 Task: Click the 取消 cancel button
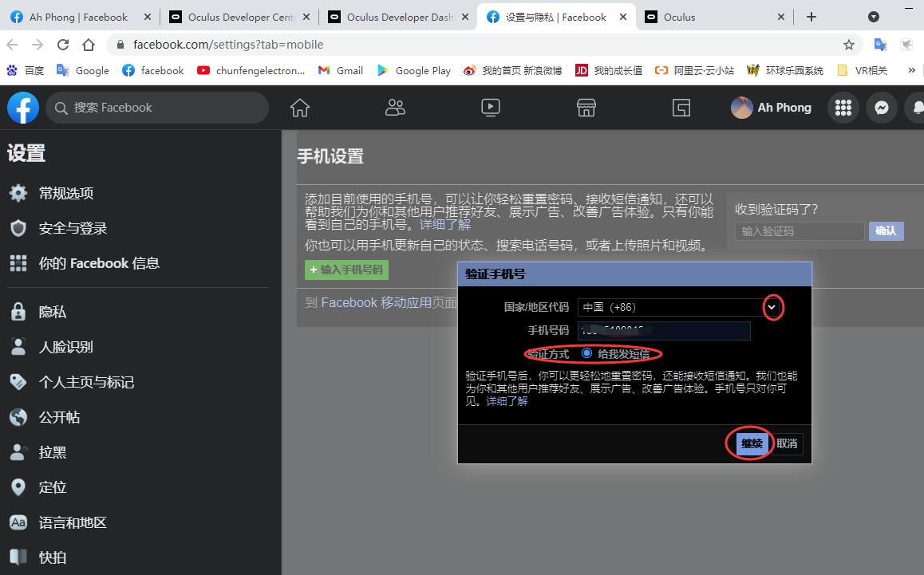[x=787, y=443]
